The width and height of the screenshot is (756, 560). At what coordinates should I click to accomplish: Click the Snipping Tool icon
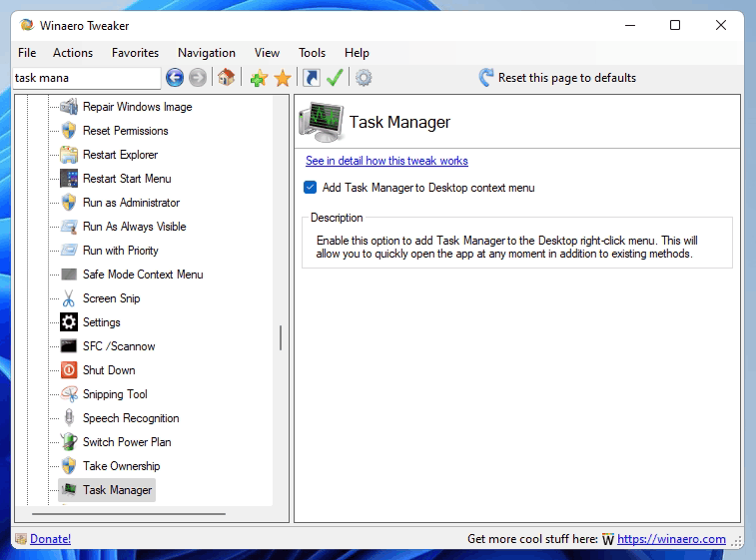(x=69, y=394)
